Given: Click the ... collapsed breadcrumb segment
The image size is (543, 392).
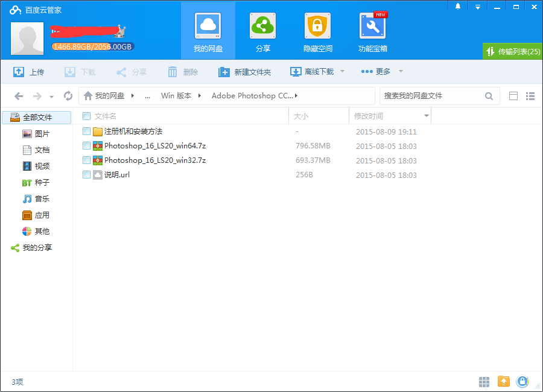Looking at the screenshot, I should click(x=148, y=96).
